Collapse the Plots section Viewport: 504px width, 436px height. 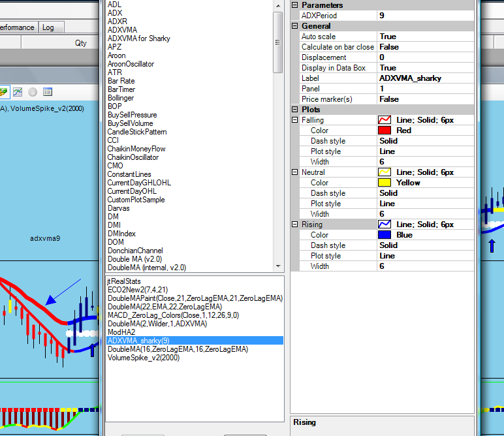294,110
